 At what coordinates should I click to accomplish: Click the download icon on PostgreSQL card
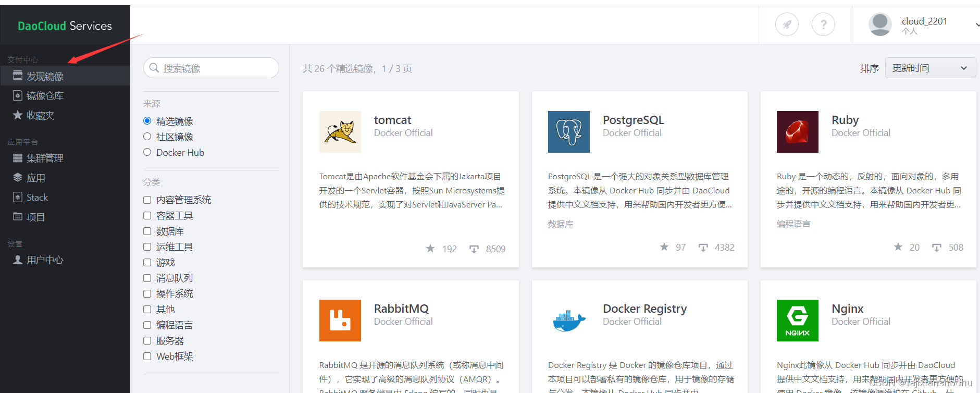(703, 247)
